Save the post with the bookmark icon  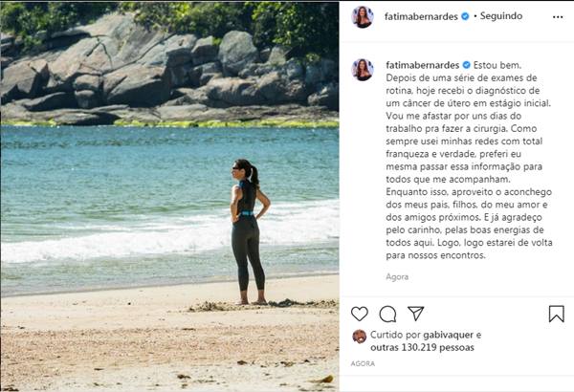557,314
